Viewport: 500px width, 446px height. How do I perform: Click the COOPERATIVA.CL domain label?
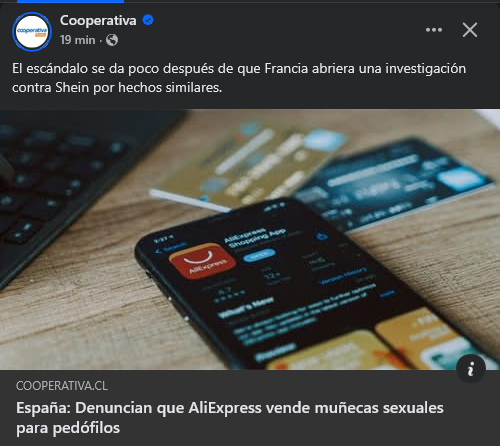(x=62, y=386)
